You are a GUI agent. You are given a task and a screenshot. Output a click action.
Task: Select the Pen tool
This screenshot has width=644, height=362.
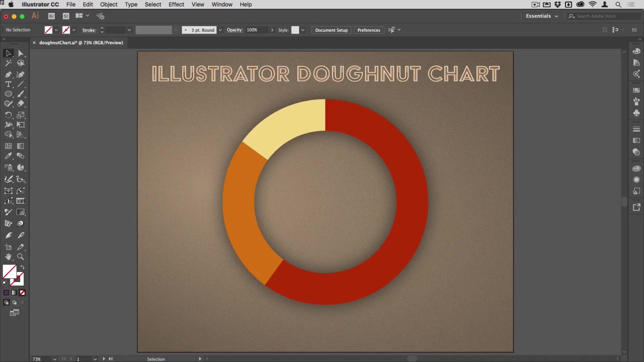click(x=8, y=74)
